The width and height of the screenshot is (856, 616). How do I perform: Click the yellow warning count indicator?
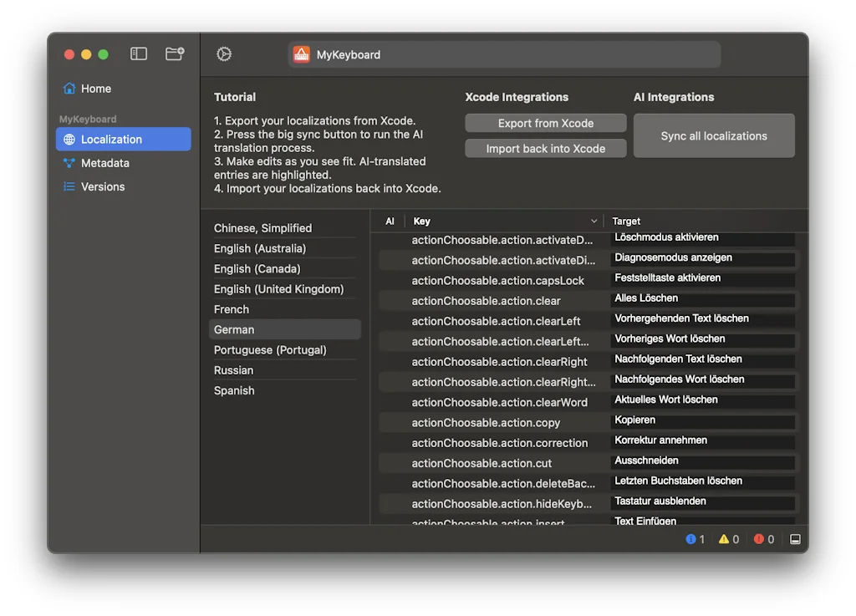728,539
